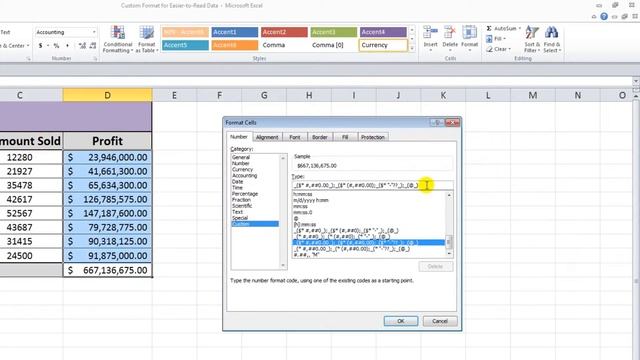Open Find & Select binoculars
Image resolution: width=640 pixels, height=360 pixels.
pyautogui.click(x=552, y=39)
